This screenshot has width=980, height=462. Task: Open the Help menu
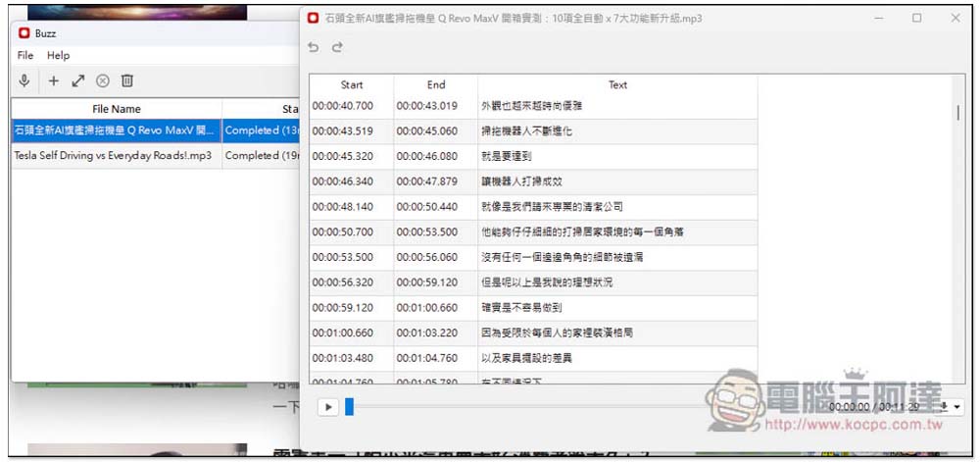pos(59,56)
